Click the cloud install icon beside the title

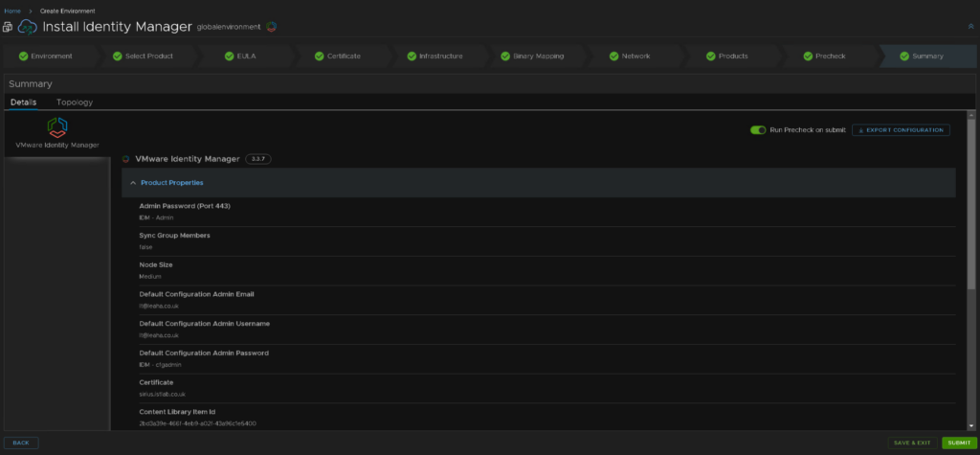(28, 27)
